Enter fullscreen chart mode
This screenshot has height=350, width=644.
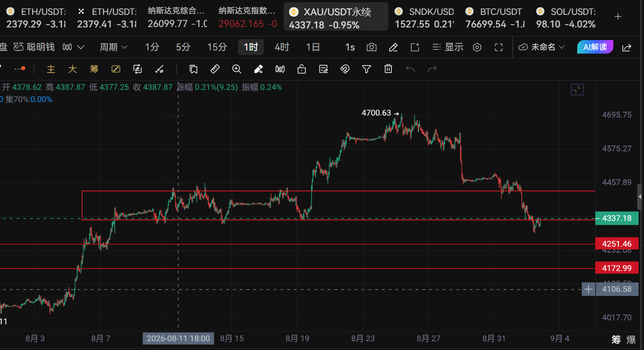499,47
